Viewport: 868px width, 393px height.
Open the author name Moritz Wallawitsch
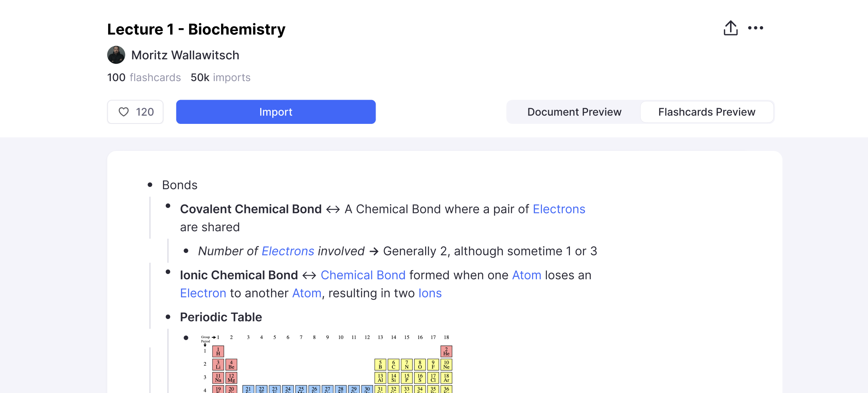pos(185,55)
